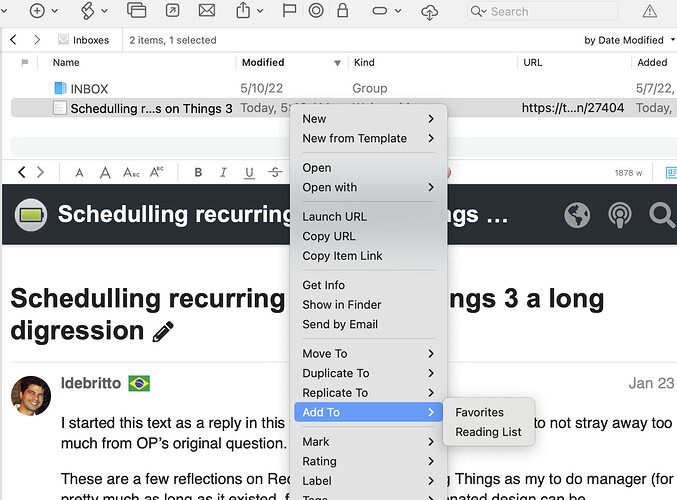Click the envelope email icon in toolbar
The image size is (677, 500).
pos(207,11)
